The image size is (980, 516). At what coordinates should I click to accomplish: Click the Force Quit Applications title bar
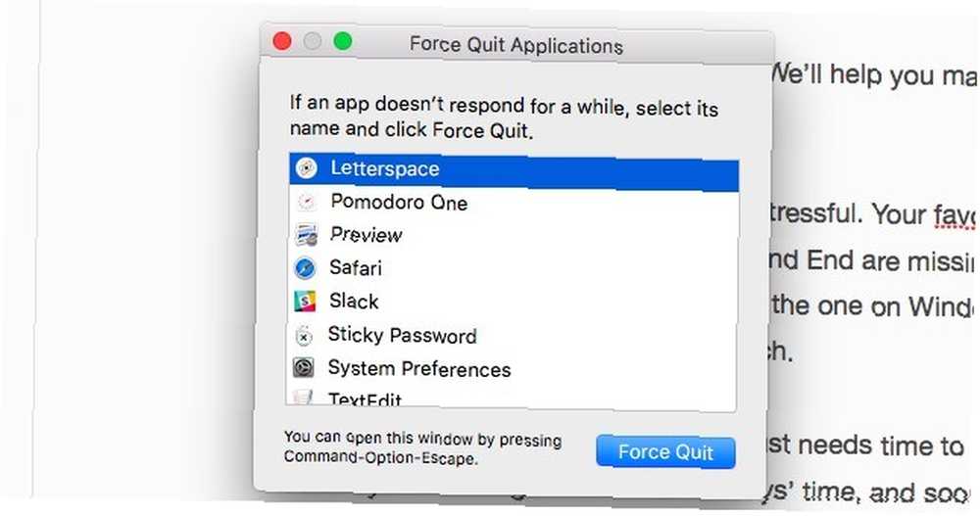(x=516, y=44)
